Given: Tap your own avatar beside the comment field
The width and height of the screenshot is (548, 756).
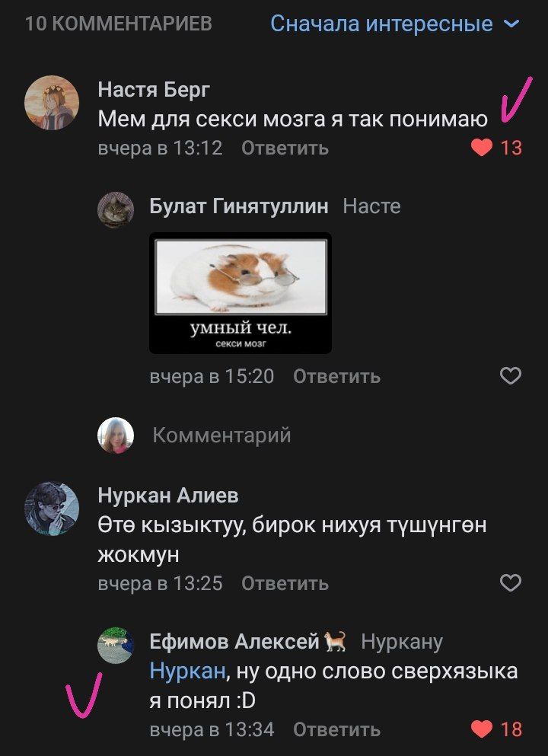Looking at the screenshot, I should click(x=116, y=435).
